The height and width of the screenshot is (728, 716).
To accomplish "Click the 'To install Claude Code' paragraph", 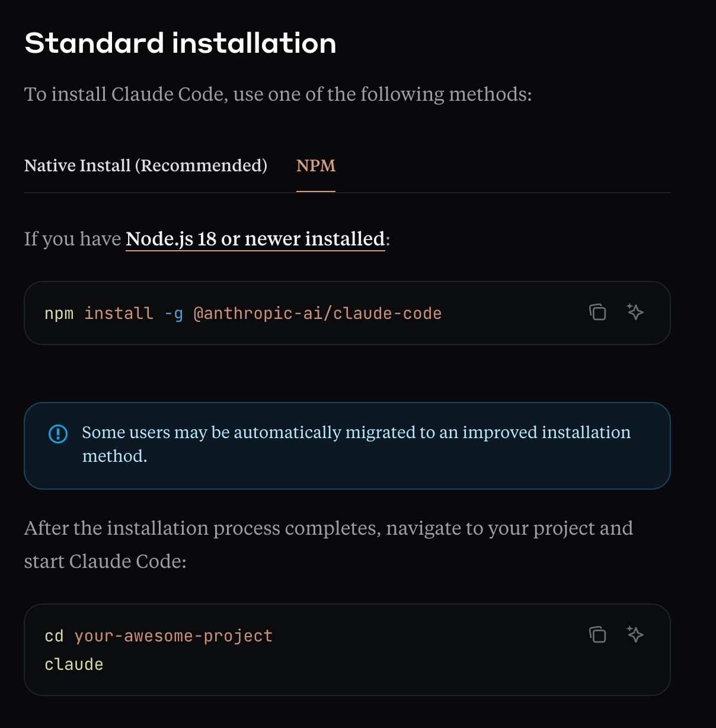I will pos(278,94).
